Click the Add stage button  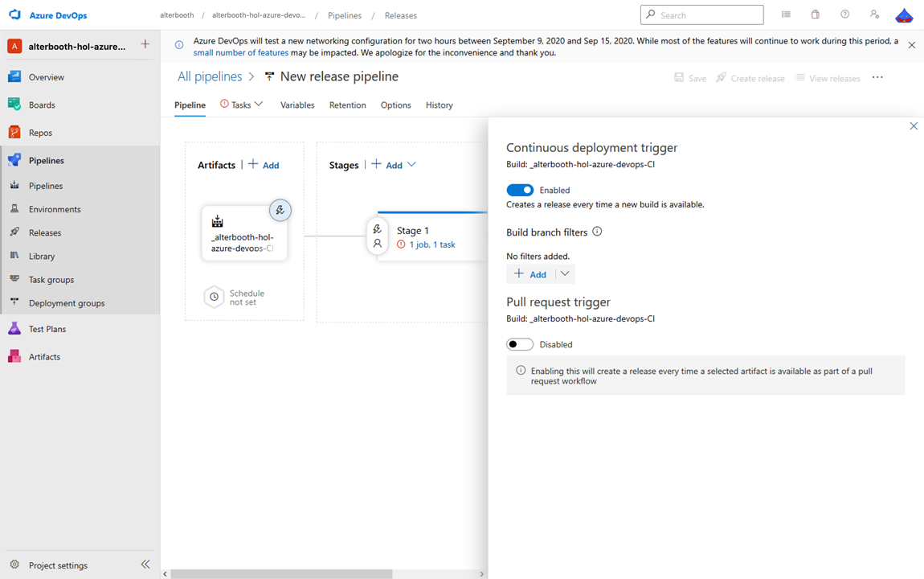[x=387, y=165]
